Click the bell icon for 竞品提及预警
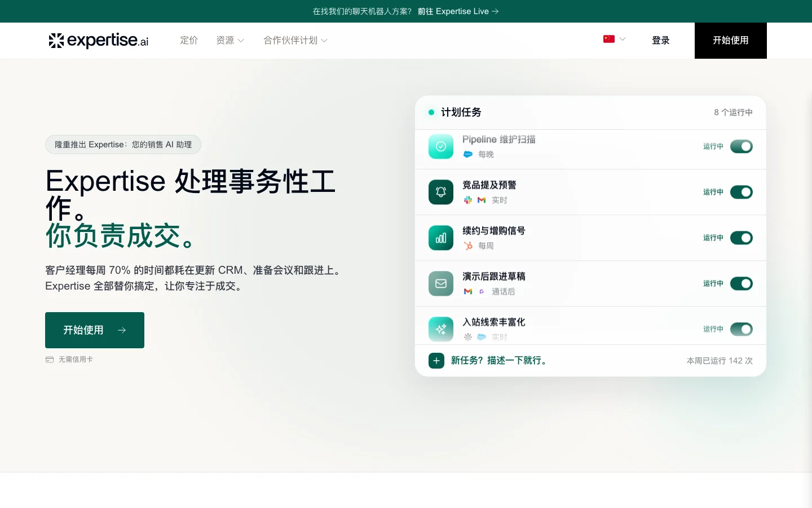812x508 pixels. 441,192
